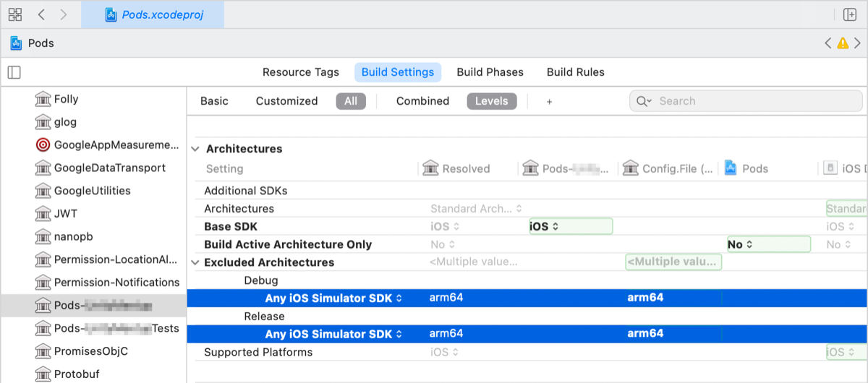Toggle the targets list sidebar icon
The image size is (868, 383).
tap(14, 72)
